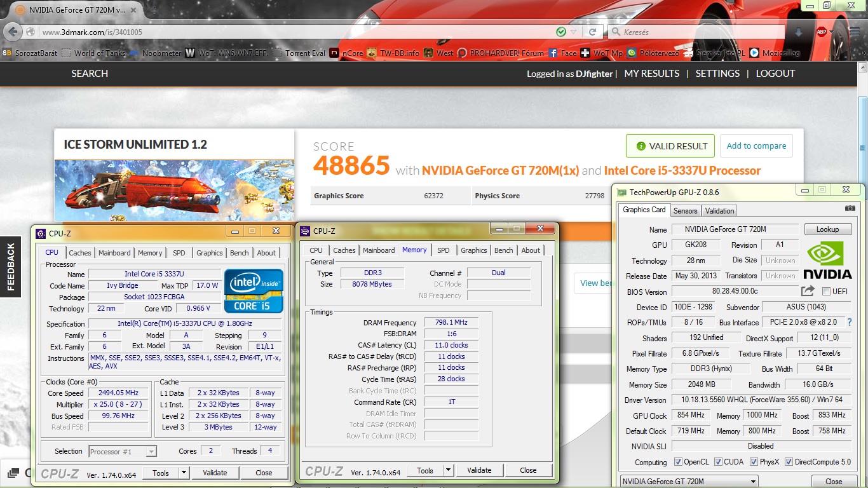Viewport: 868px width, 488px height.
Task: Close GPU-Z using the Close button
Action: (x=834, y=481)
